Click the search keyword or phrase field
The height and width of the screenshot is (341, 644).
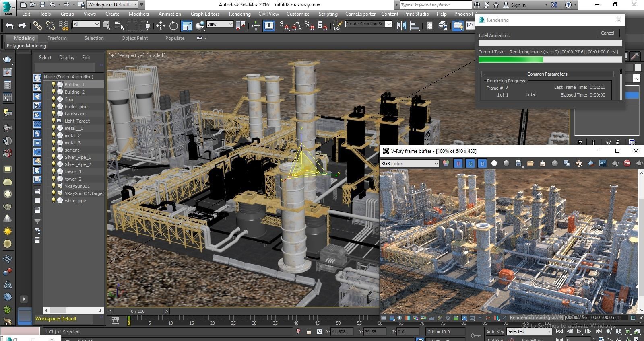click(436, 5)
